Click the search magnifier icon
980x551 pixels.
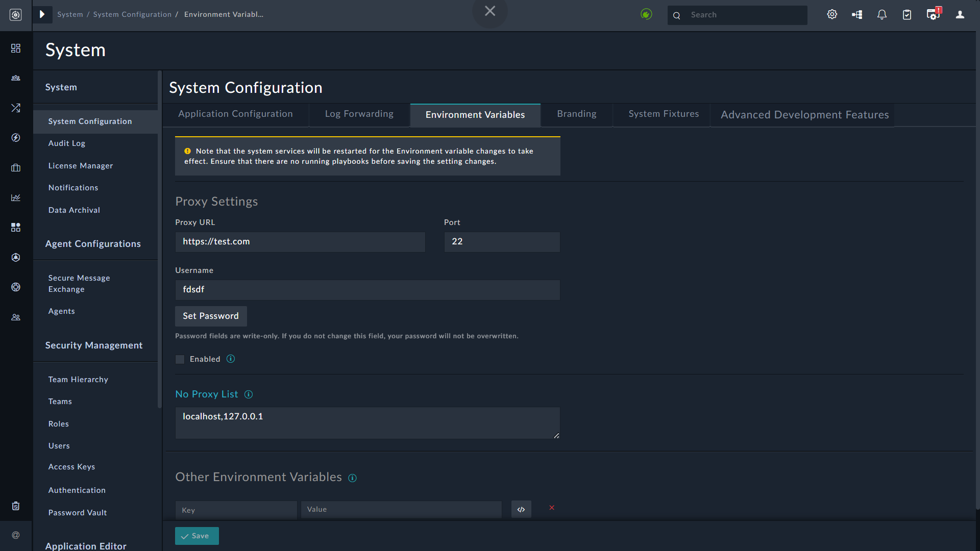point(677,15)
